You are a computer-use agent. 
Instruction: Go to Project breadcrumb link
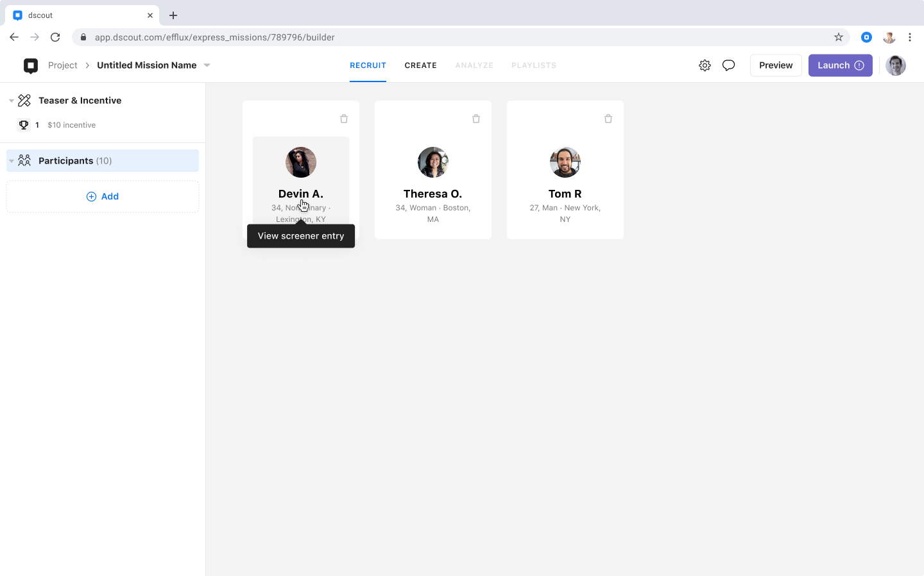(62, 65)
